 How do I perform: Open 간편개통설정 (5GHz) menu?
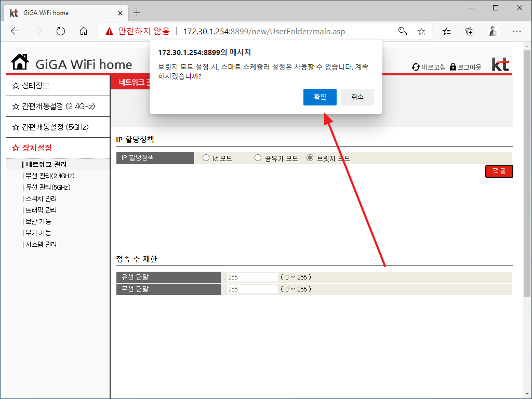(x=58, y=127)
